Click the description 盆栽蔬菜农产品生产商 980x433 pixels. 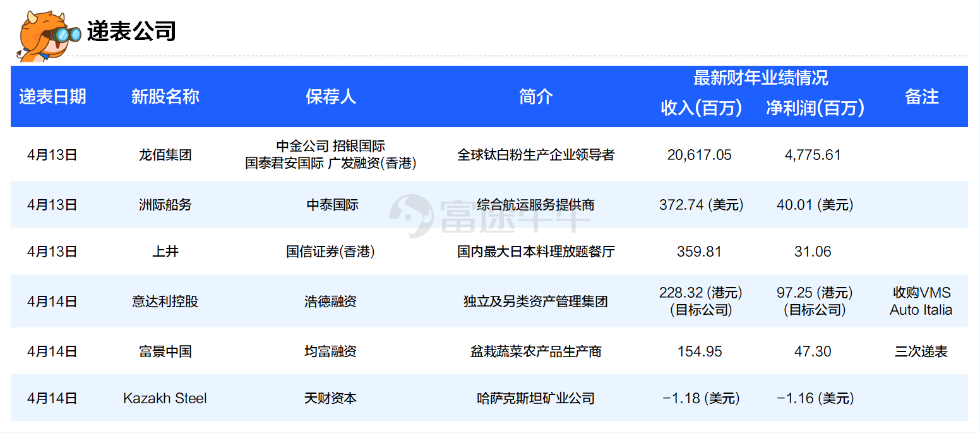click(x=536, y=351)
